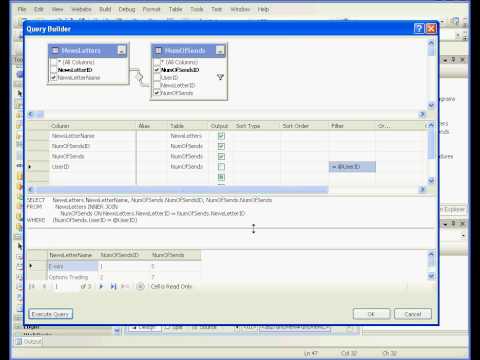The image size is (480, 360).
Task: Select the UserID column cell in criteria grid
Action: pyautogui.click(x=93, y=167)
